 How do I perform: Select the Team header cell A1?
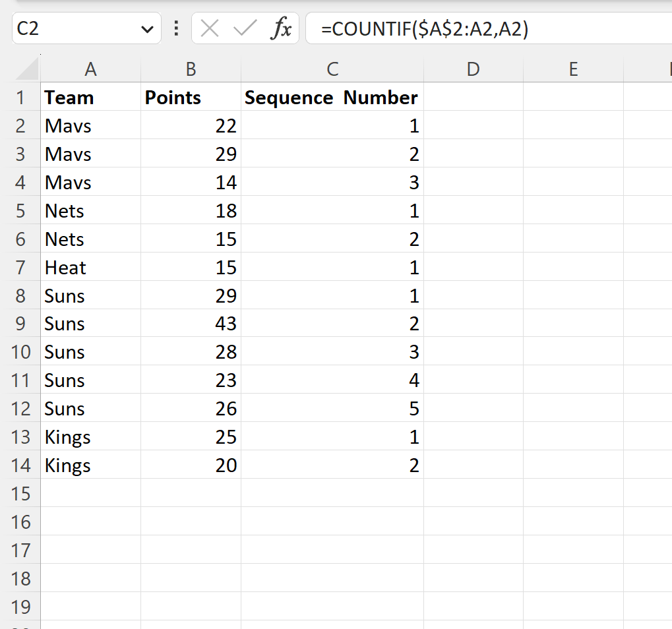pos(90,97)
